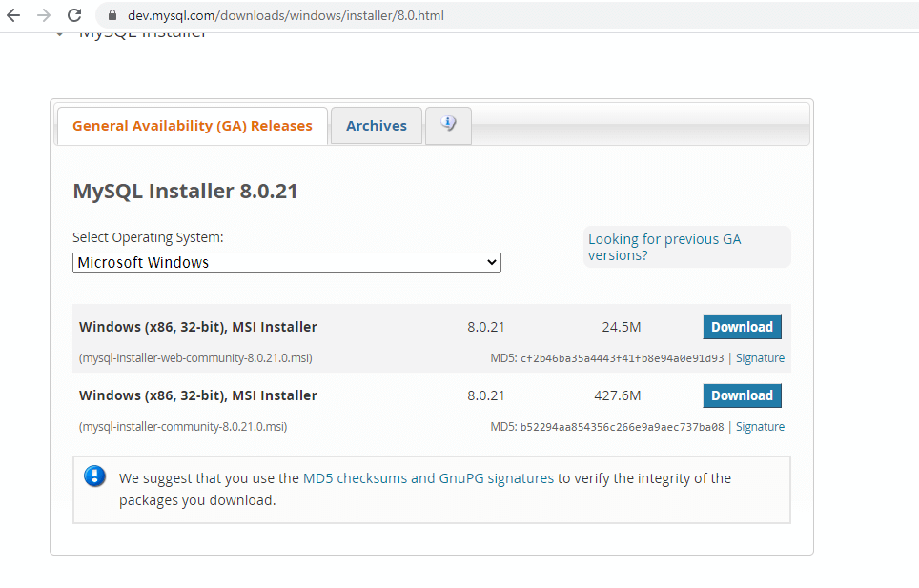Select the General Availability (GA) Releases tab

[191, 125]
